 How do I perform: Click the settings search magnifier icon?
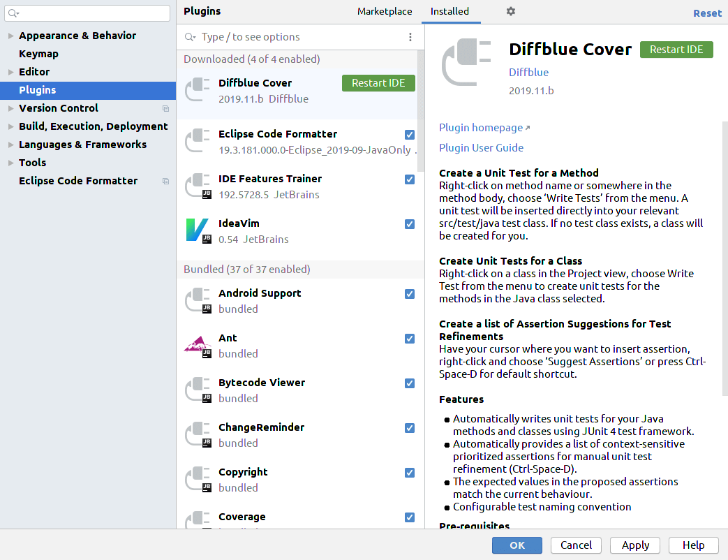tap(13, 13)
